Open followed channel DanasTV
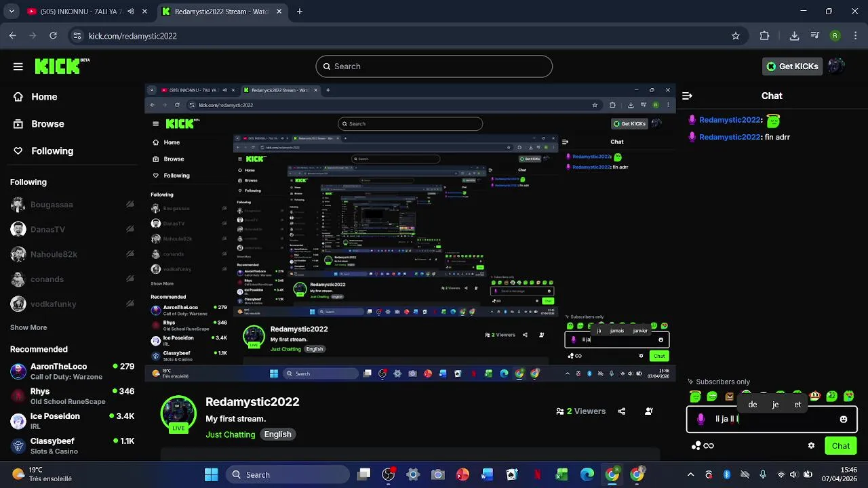This screenshot has width=868, height=488. 72,230
